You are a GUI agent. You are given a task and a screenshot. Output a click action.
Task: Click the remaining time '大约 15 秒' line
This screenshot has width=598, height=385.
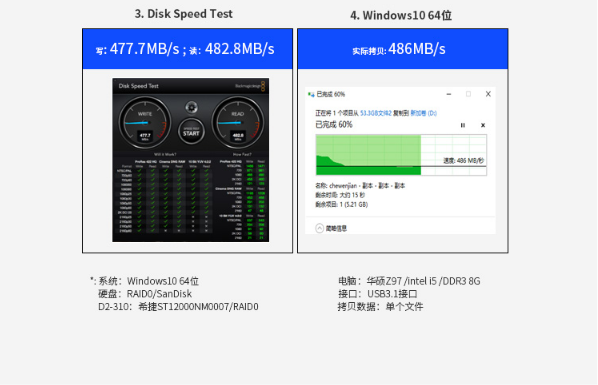pyautogui.click(x=340, y=195)
